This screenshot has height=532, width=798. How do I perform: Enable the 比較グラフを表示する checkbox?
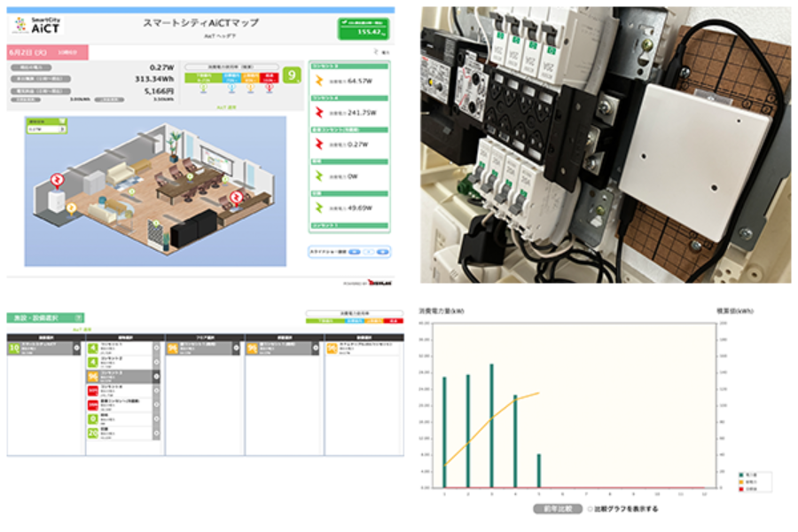[x=590, y=509]
